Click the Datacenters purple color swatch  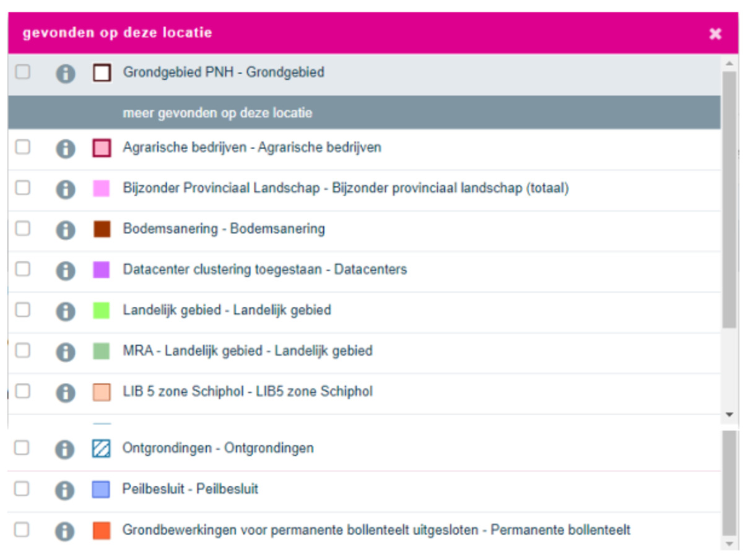coord(102,270)
